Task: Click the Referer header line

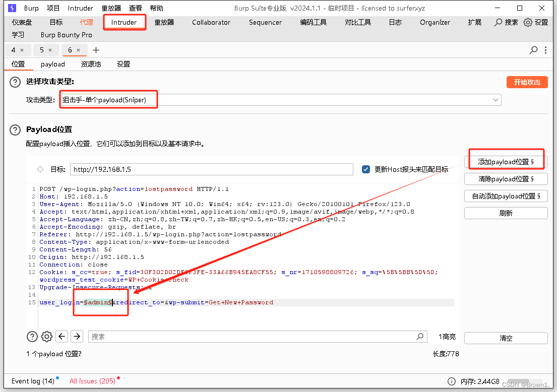Action: 160,234
